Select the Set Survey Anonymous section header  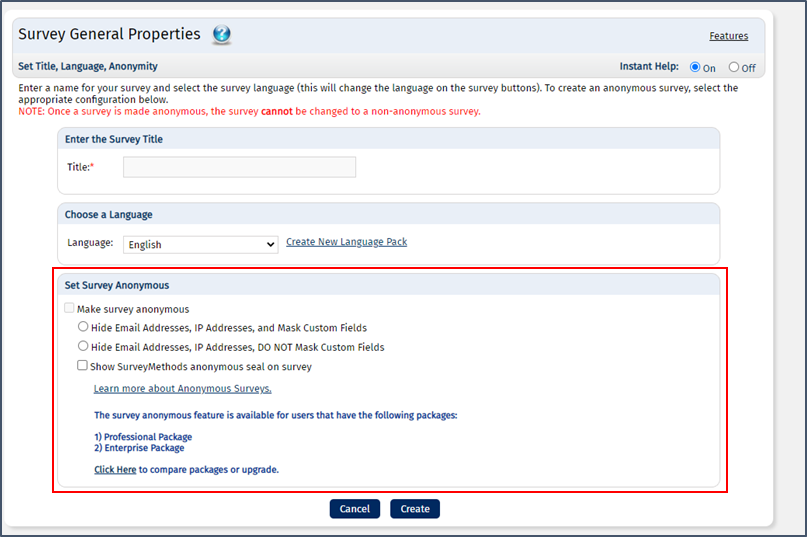[x=117, y=285]
